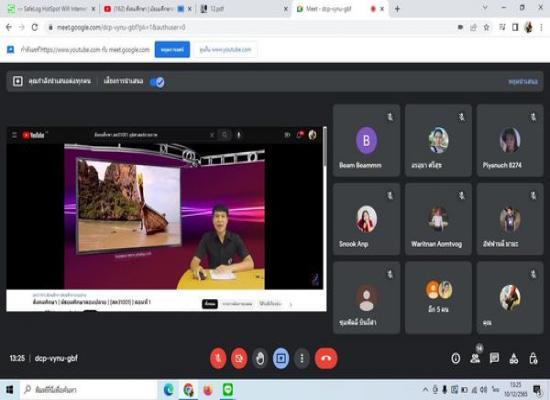This screenshot has width=550, height=400.
Task: Raise hand in the meeting
Action: 260,358
